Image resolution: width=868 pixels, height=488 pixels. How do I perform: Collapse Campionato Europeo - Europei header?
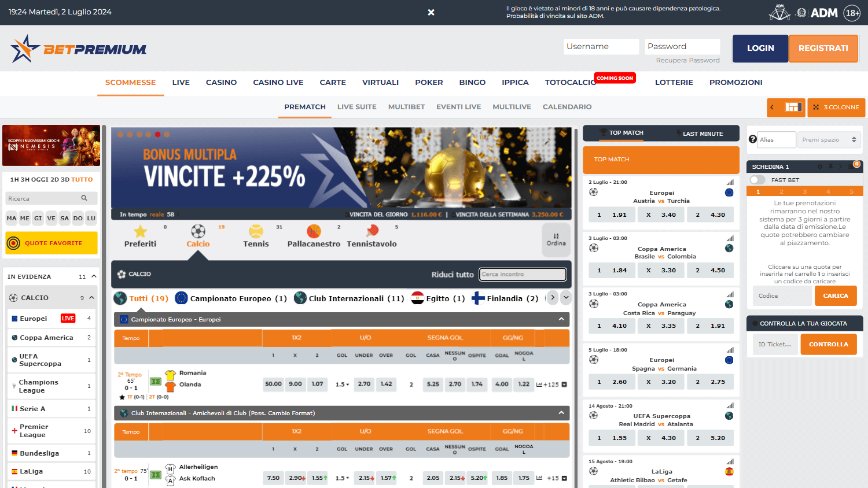point(561,319)
